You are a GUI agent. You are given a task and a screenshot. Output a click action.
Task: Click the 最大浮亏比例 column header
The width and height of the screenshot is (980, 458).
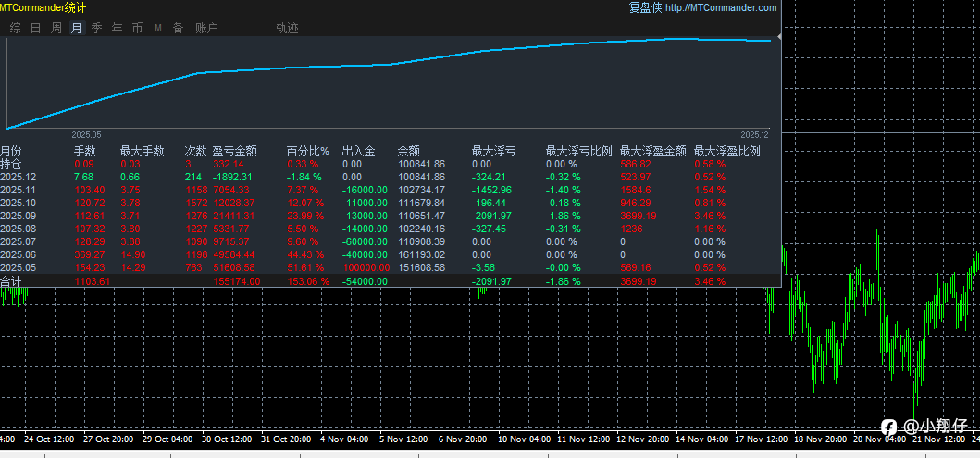click(578, 151)
